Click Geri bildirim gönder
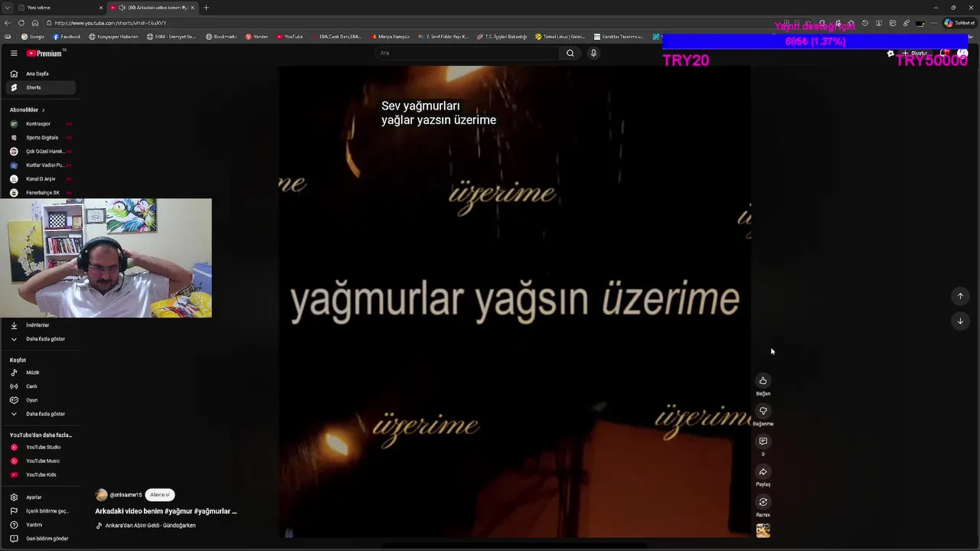Screen dimensions: 980x551 [x=40, y=539]
